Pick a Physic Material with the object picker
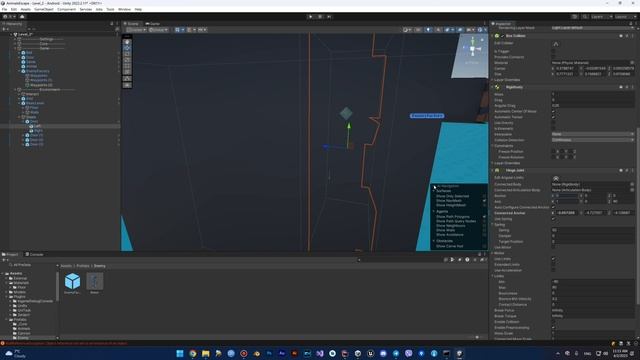The height and width of the screenshot is (360, 640). tap(632, 63)
